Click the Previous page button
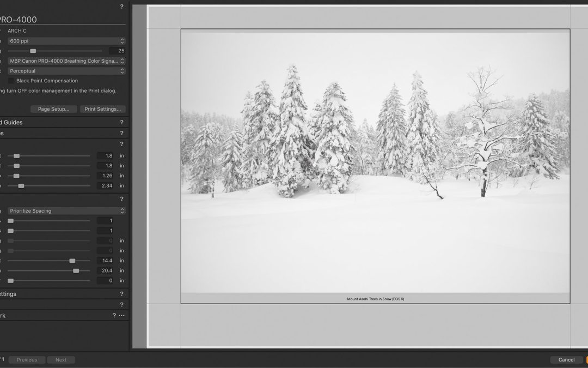Image resolution: width=588 pixels, height=368 pixels. pos(27,360)
